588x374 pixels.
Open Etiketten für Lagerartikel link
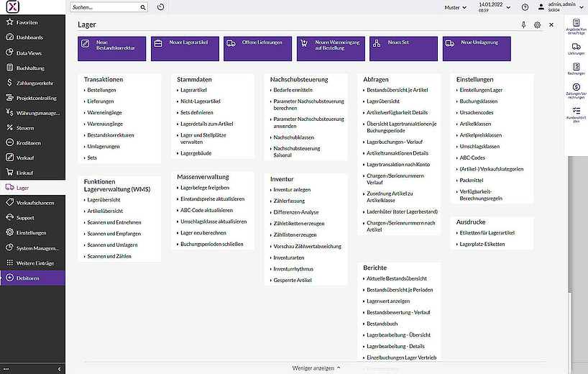(487, 233)
